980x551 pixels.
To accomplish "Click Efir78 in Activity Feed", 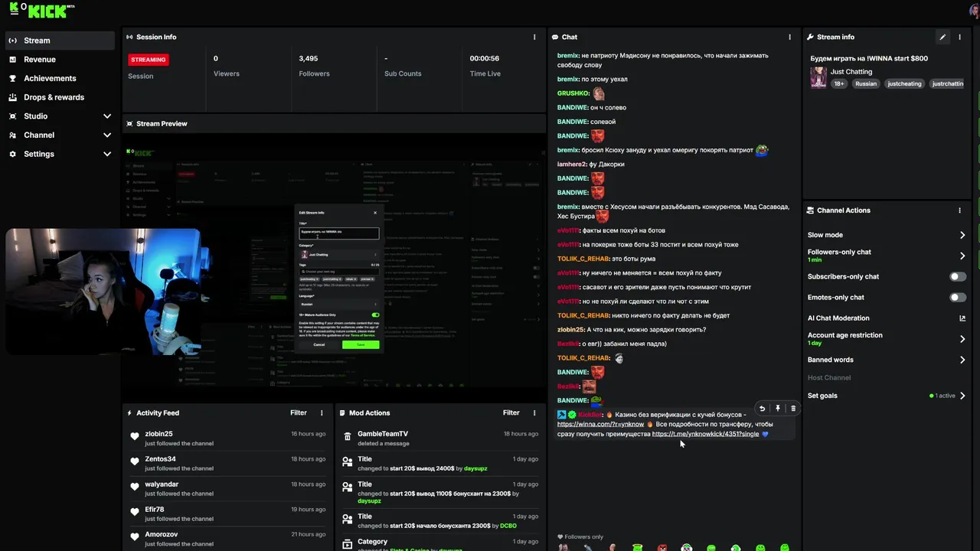I will (155, 510).
